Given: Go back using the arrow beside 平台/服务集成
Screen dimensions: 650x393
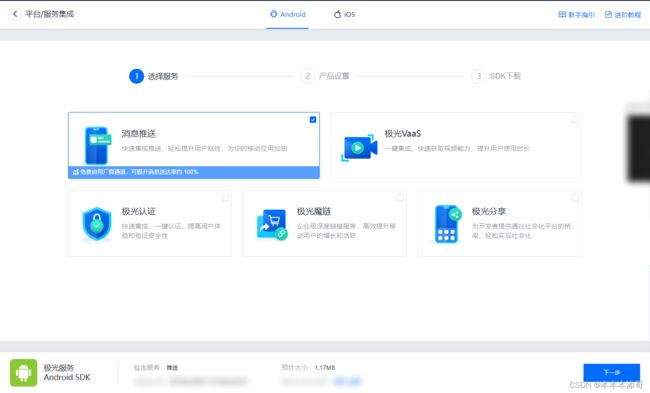Looking at the screenshot, I should pos(15,14).
